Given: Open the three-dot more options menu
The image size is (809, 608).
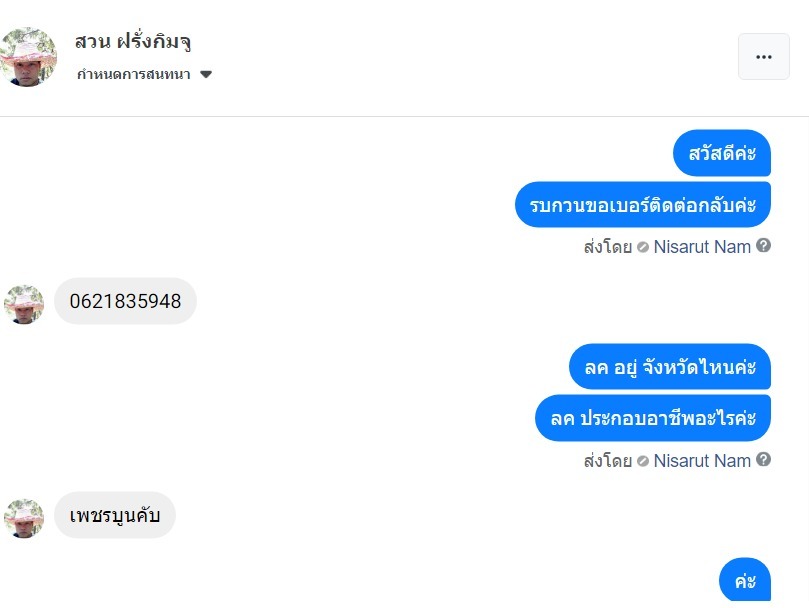Looking at the screenshot, I should tap(764, 57).
